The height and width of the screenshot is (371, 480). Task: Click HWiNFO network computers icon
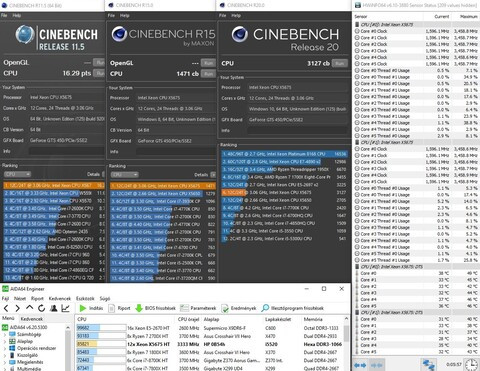pos(428,365)
